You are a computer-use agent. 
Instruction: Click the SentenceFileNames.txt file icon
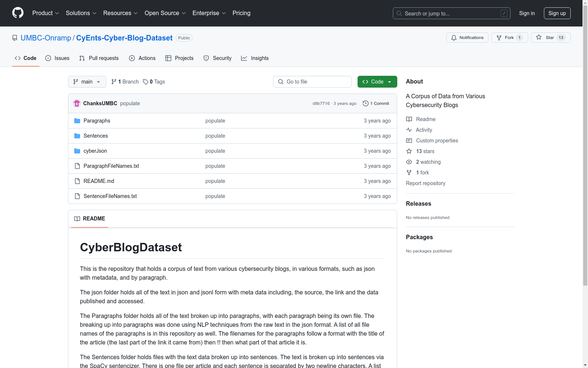pyautogui.click(x=77, y=196)
